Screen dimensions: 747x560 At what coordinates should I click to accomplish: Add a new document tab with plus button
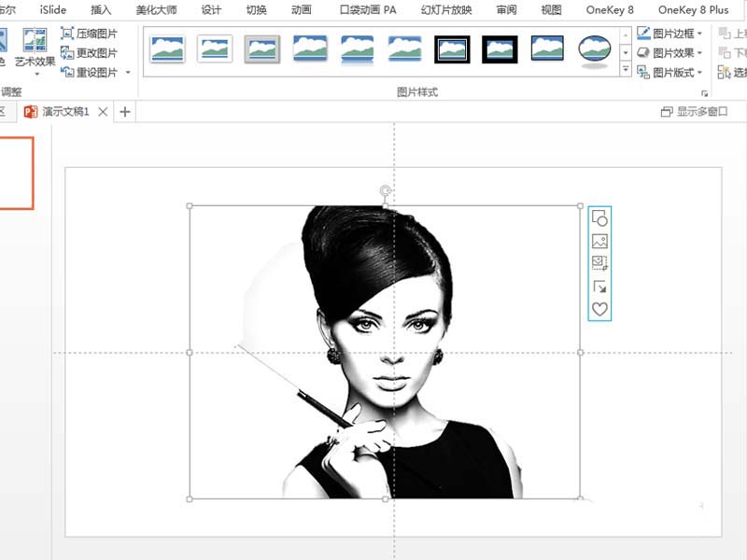(124, 112)
